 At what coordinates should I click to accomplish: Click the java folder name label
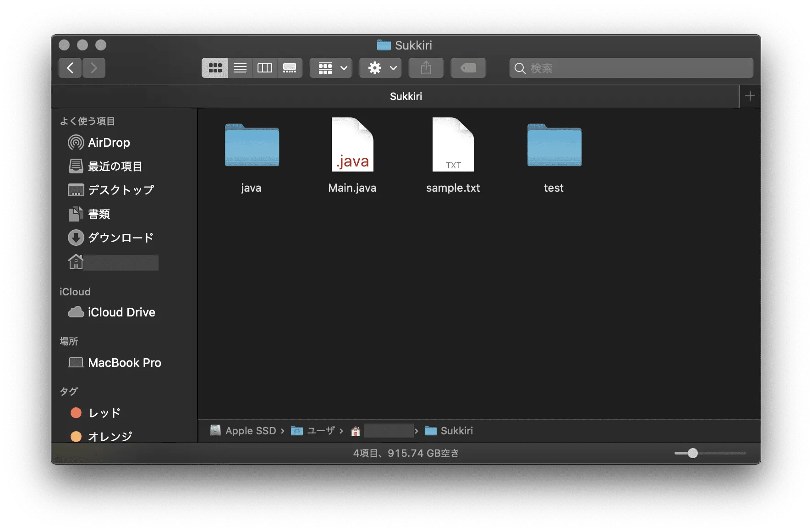click(251, 188)
